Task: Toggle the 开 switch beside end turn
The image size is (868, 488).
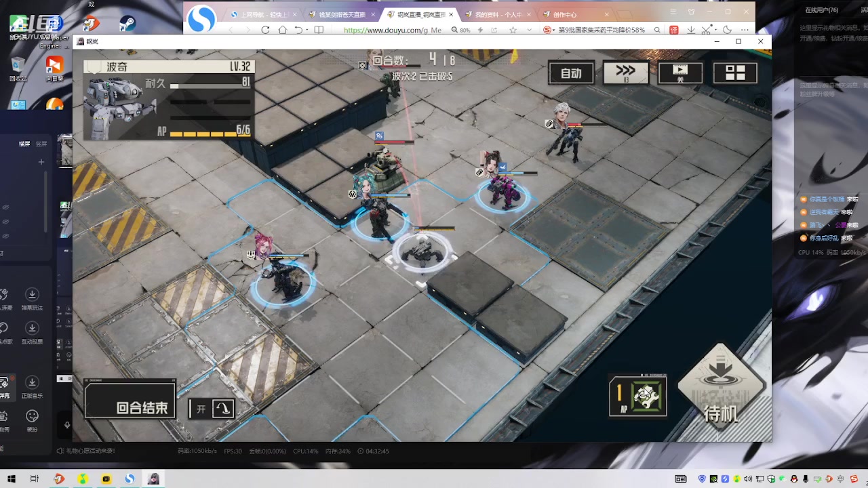Action: [x=212, y=408]
